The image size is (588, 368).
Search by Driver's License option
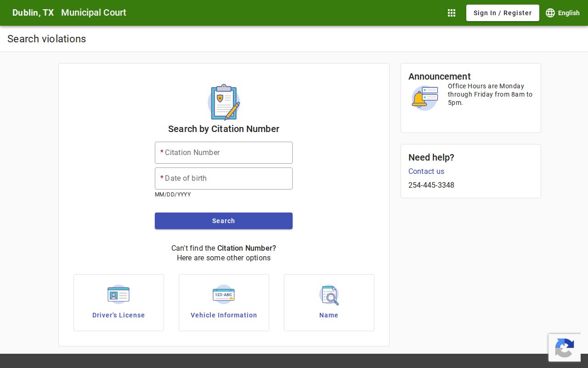point(119,303)
